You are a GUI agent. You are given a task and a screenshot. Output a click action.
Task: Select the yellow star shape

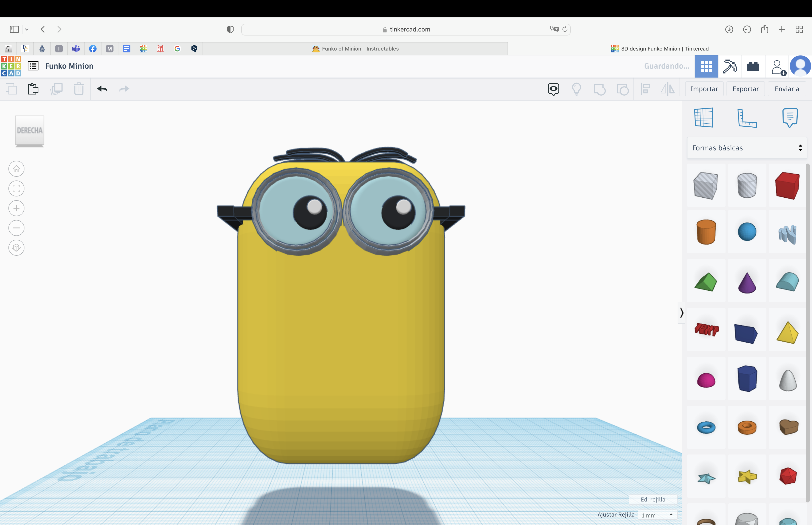pos(747,477)
